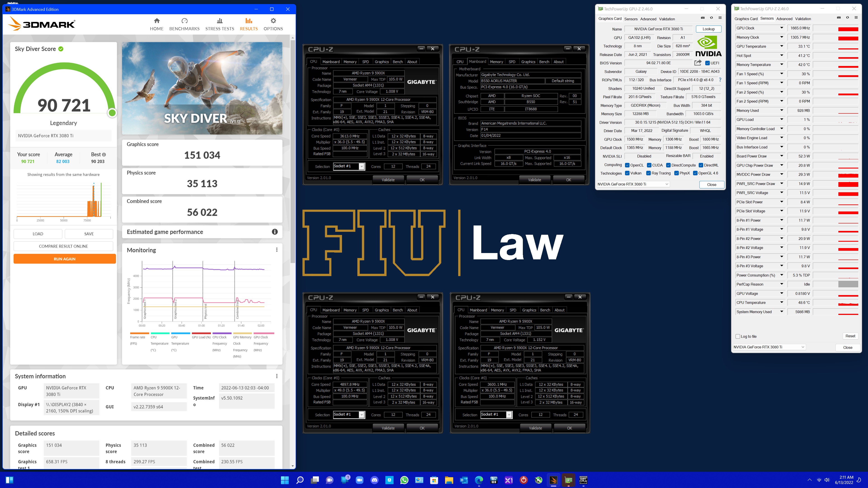Open the hamburger menu in the GPU-Z Graphics Card window
The image size is (868, 488).
coord(720,18)
